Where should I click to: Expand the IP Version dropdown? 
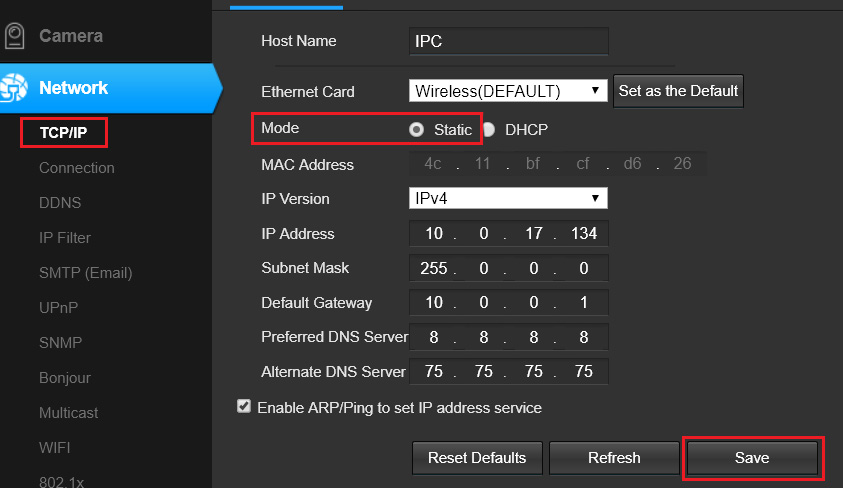point(508,198)
